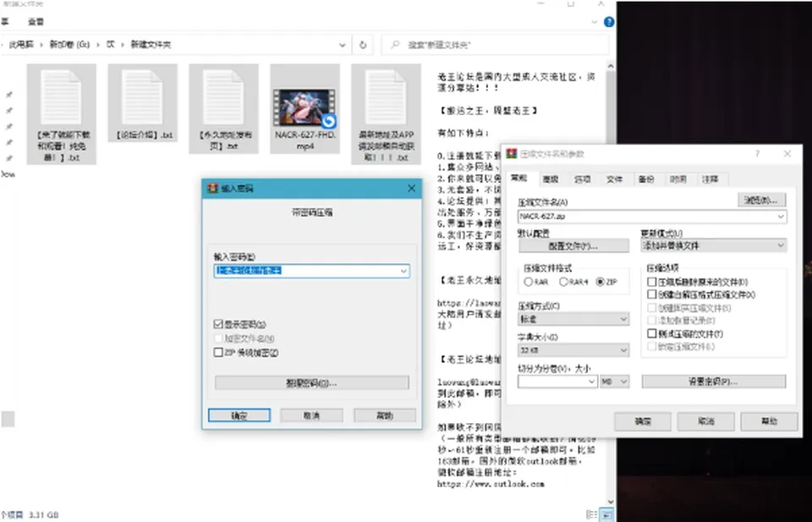Click the WinRAR icon in 压缩文件名和参数 title bar
Image resolution: width=812 pixels, height=522 pixels.
tap(512, 154)
